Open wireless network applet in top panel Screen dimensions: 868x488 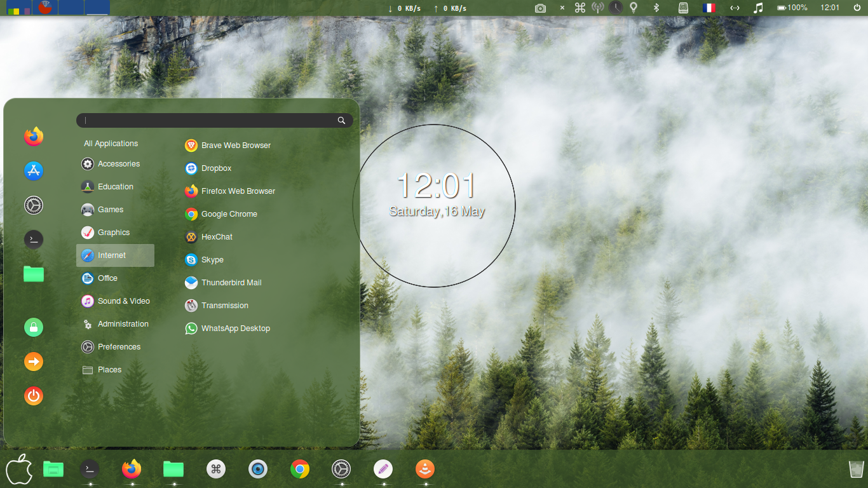click(597, 8)
